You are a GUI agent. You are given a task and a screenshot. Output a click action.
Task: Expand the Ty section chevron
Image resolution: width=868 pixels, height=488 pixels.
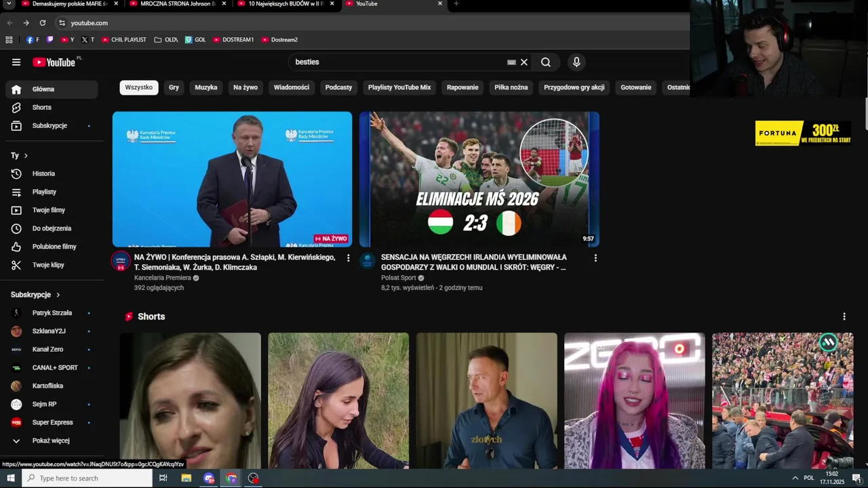[x=26, y=156]
